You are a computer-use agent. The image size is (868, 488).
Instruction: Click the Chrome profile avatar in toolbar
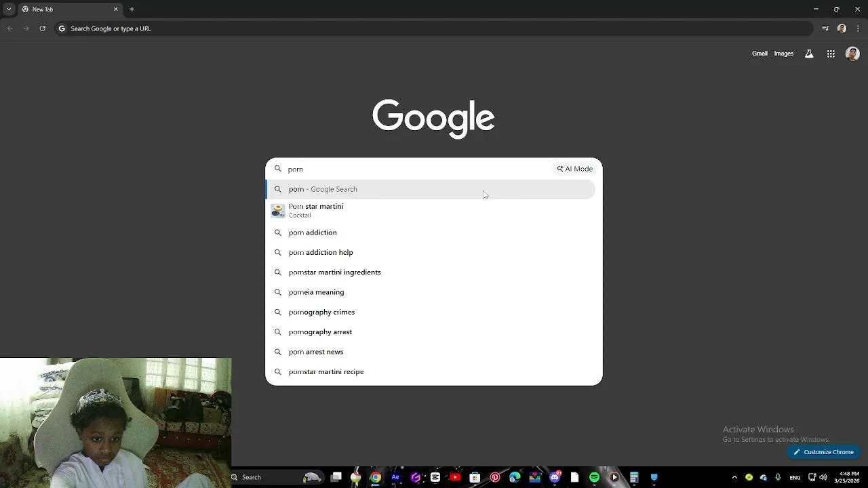[842, 28]
